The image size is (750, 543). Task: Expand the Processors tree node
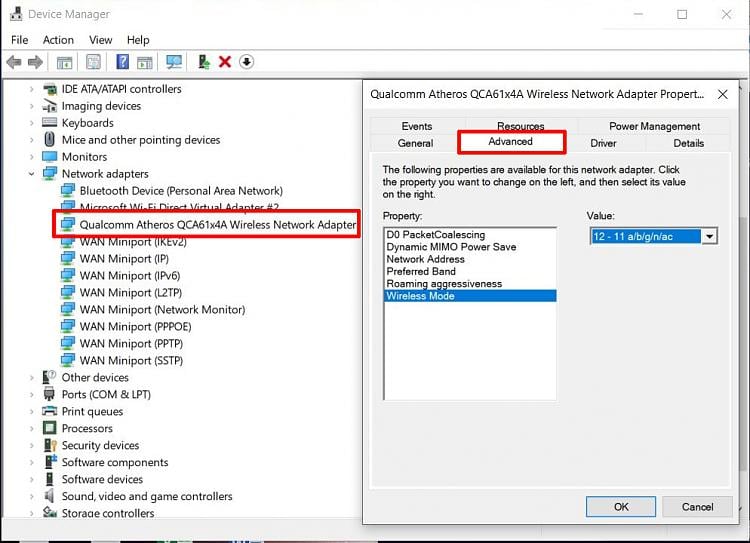[x=32, y=428]
